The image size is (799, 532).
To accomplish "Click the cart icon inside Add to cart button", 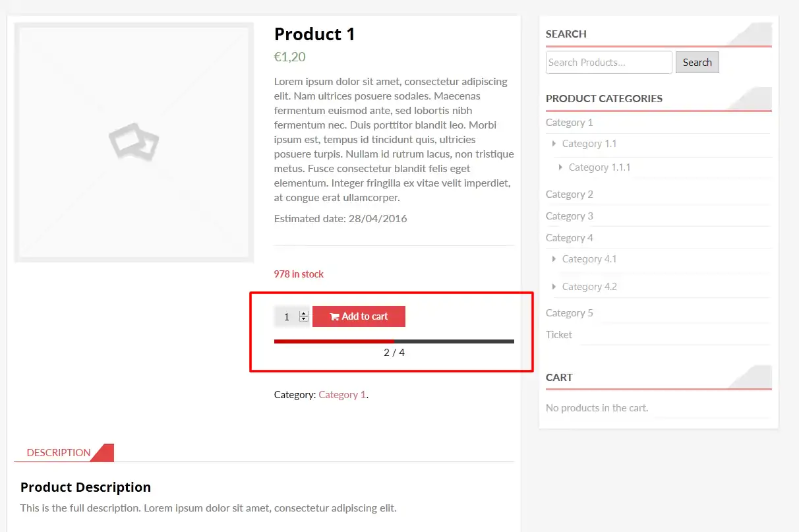I will pyautogui.click(x=334, y=316).
